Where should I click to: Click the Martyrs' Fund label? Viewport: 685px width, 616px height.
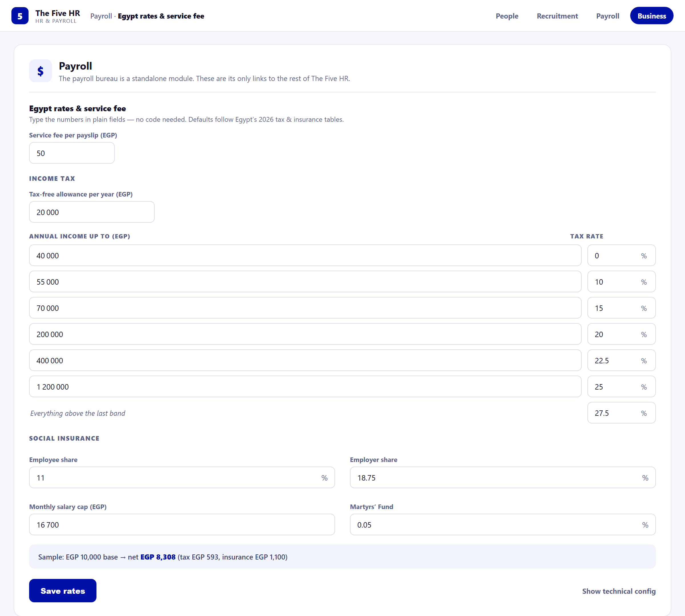point(371,507)
